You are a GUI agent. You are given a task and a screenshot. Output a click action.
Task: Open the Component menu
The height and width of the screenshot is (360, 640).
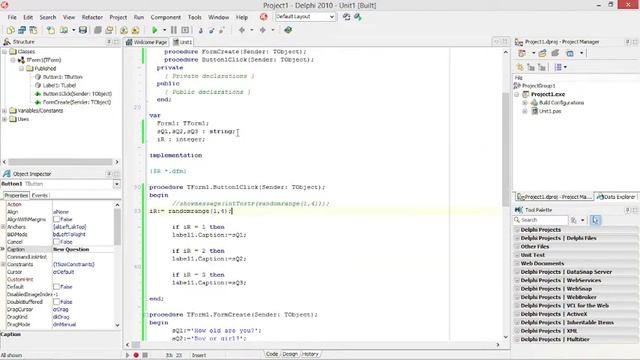166,17
